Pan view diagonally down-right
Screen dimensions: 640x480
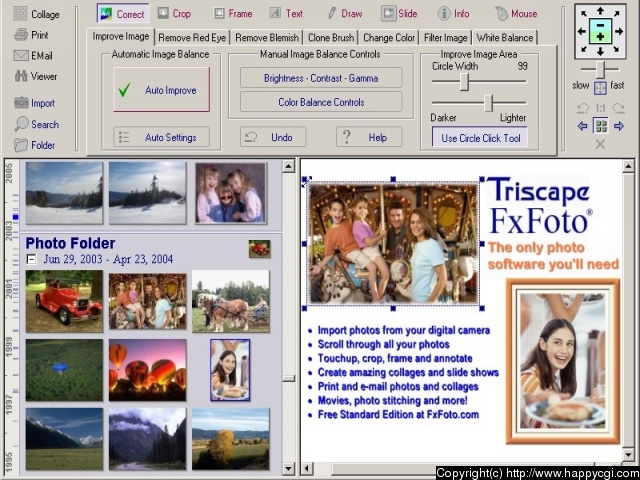[x=616, y=49]
